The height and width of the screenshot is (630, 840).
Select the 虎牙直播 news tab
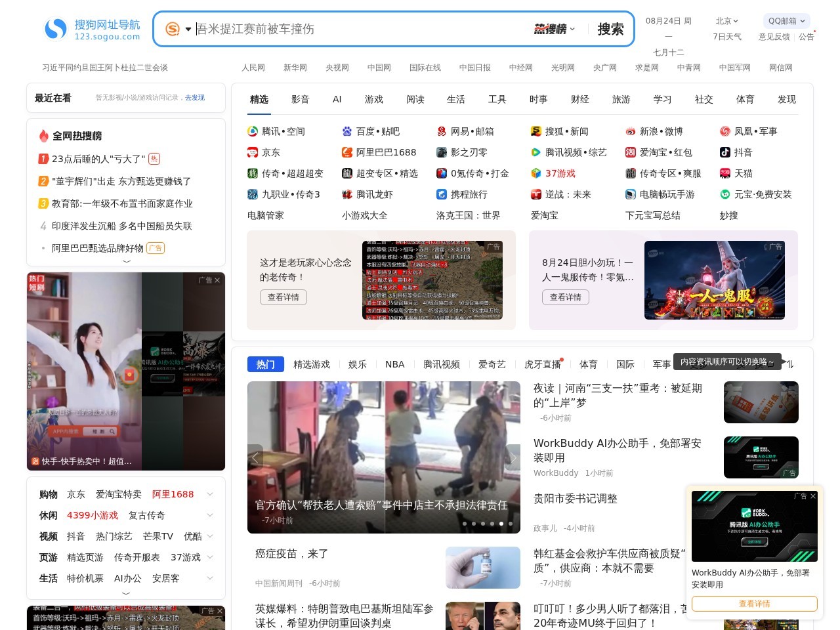[543, 364]
